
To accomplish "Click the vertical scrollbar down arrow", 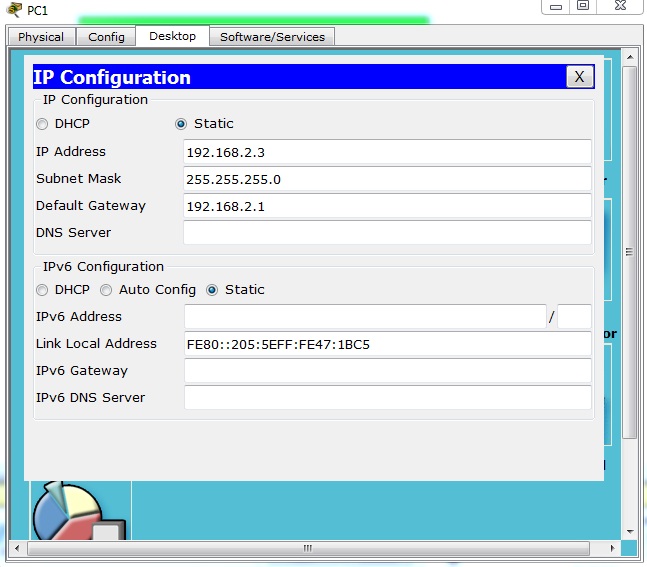I will click(630, 532).
